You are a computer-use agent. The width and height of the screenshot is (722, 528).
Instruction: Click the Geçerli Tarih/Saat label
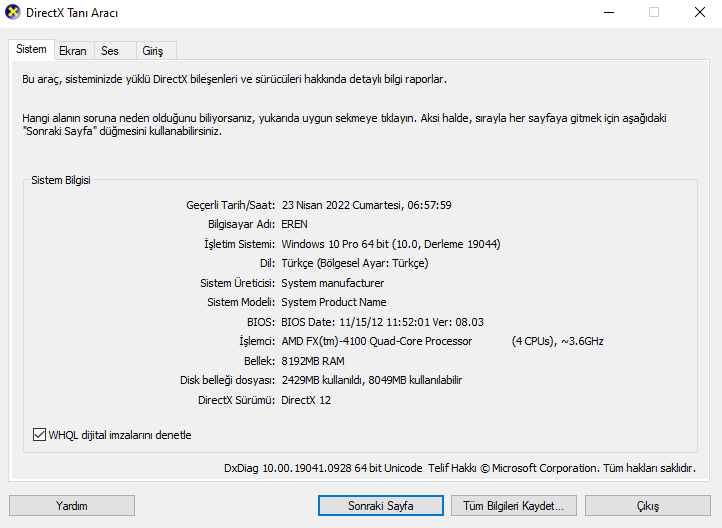[230, 205]
